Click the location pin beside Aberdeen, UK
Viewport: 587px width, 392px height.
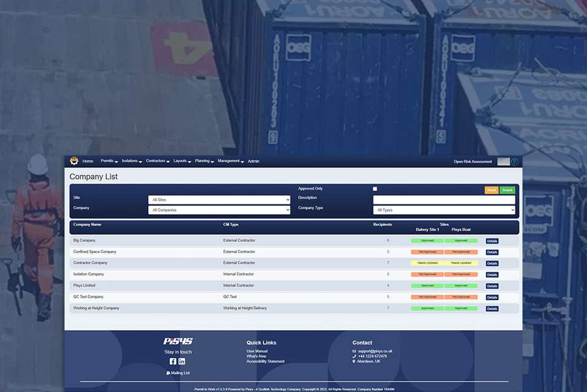pos(355,362)
